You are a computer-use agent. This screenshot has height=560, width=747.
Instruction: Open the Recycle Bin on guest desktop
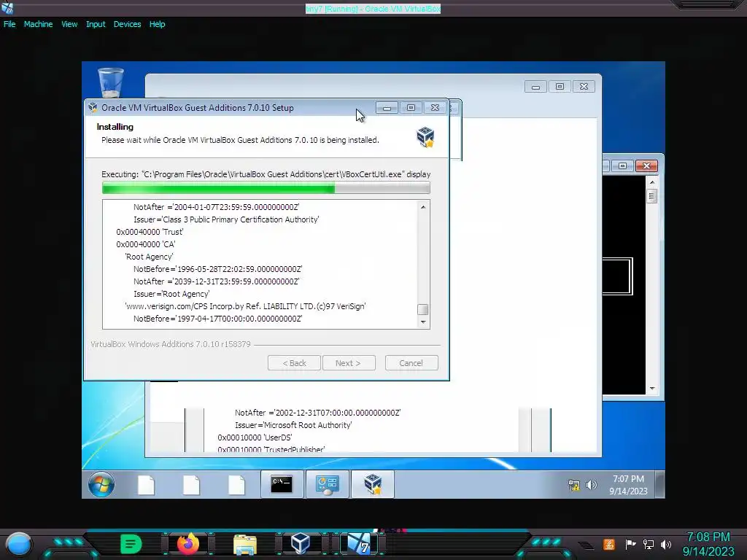pyautogui.click(x=111, y=82)
